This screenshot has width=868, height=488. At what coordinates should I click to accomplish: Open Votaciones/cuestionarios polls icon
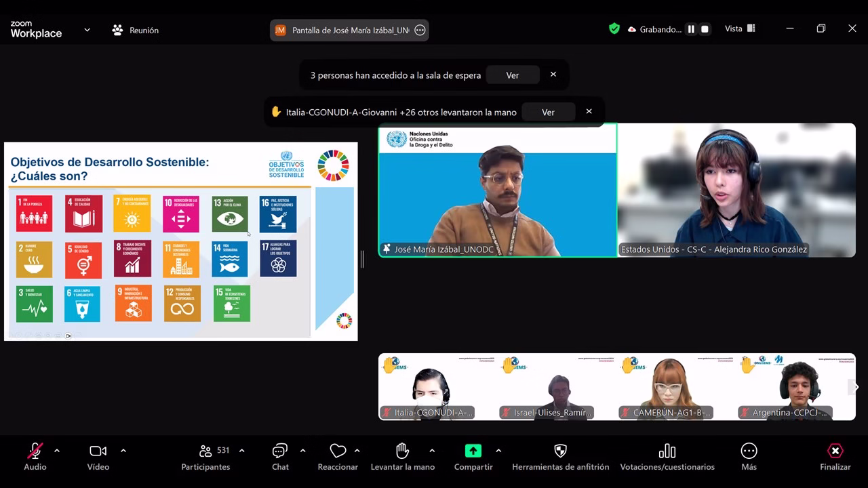point(667,451)
